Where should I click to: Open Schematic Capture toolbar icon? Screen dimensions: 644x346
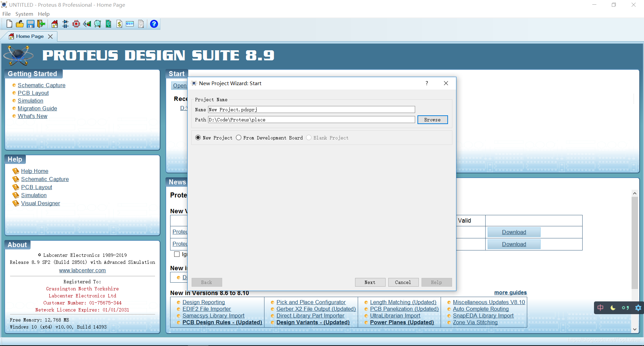point(65,24)
